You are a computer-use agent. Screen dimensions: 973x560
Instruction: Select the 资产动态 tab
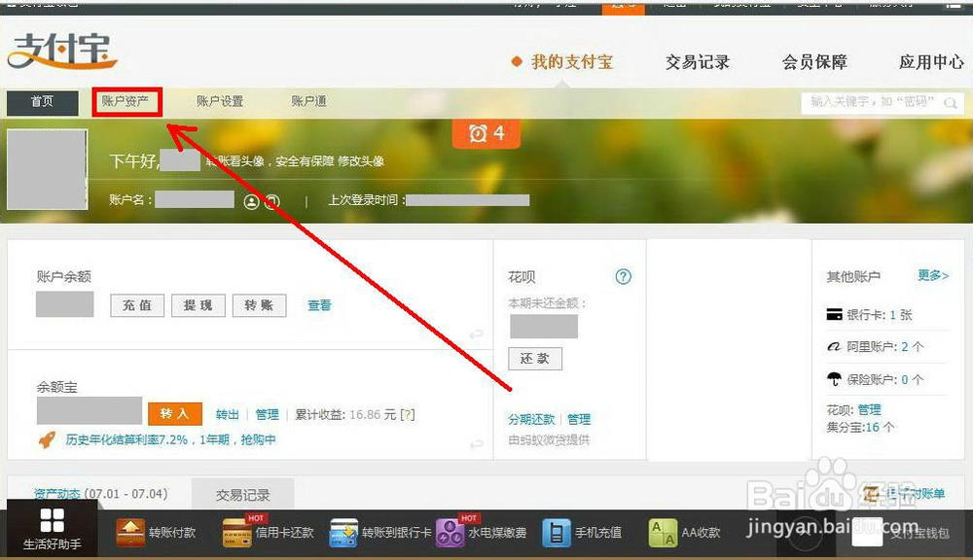pos(57,494)
